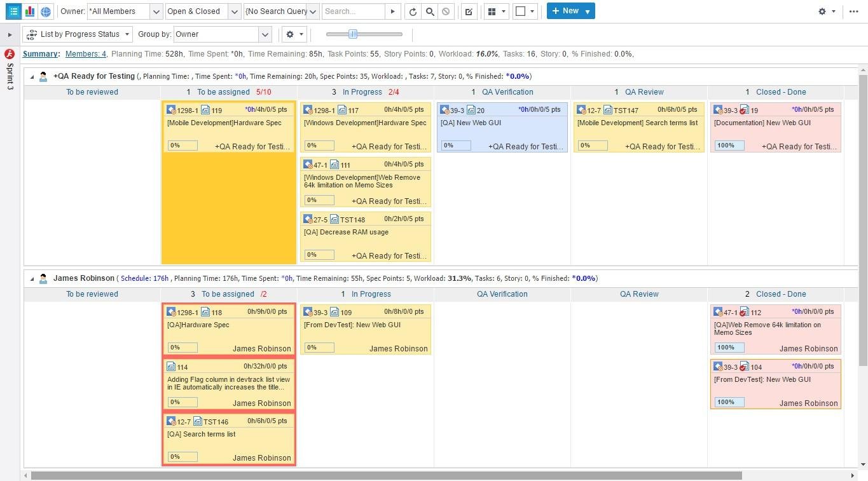Screen dimensions: 868x481
Task: Switch to the list view icon
Action: (13, 11)
